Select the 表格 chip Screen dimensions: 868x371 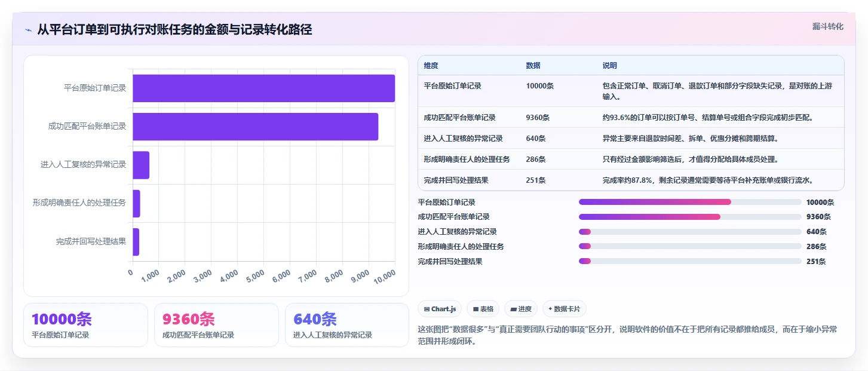[x=483, y=309]
